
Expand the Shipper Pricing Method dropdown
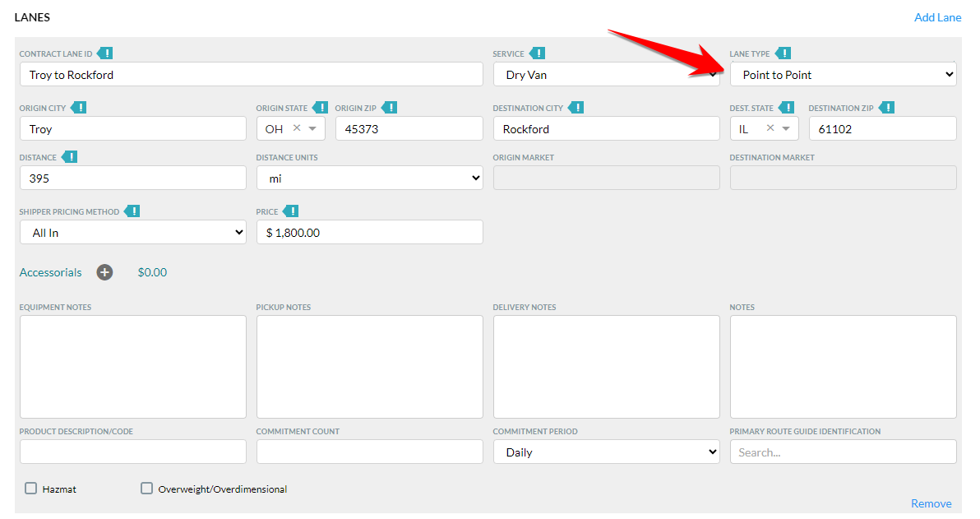click(x=132, y=233)
